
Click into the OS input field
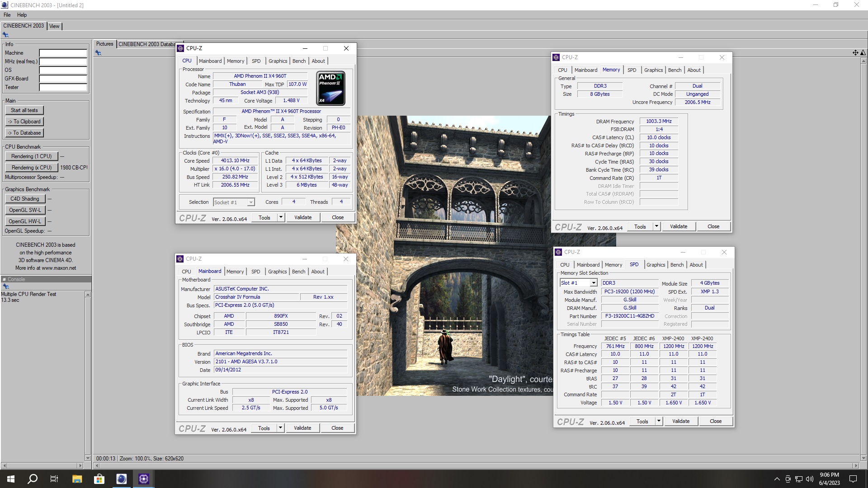[x=63, y=70]
